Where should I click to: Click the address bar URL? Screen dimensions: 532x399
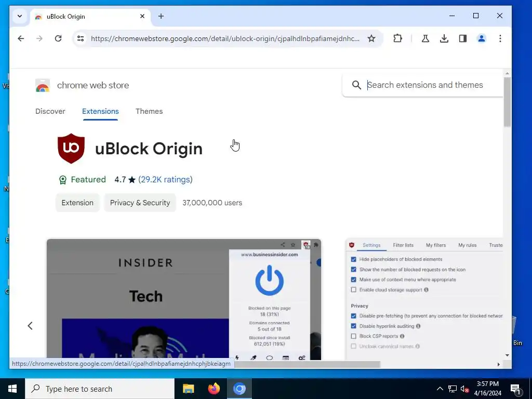tap(225, 38)
